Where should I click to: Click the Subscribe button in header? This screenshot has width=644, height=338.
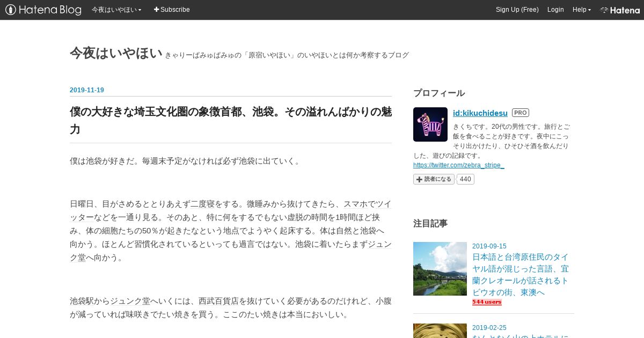click(x=172, y=10)
